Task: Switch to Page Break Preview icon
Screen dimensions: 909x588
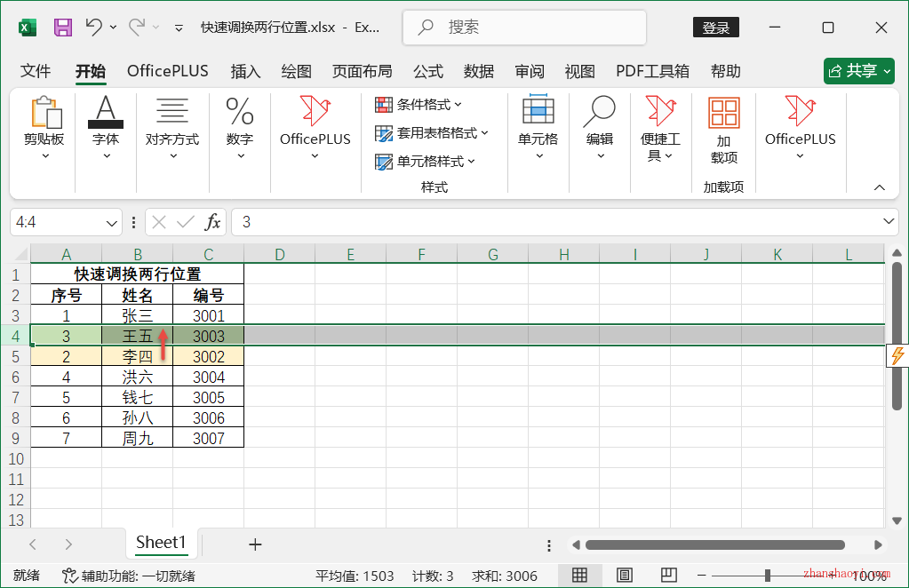Action: pyautogui.click(x=668, y=575)
